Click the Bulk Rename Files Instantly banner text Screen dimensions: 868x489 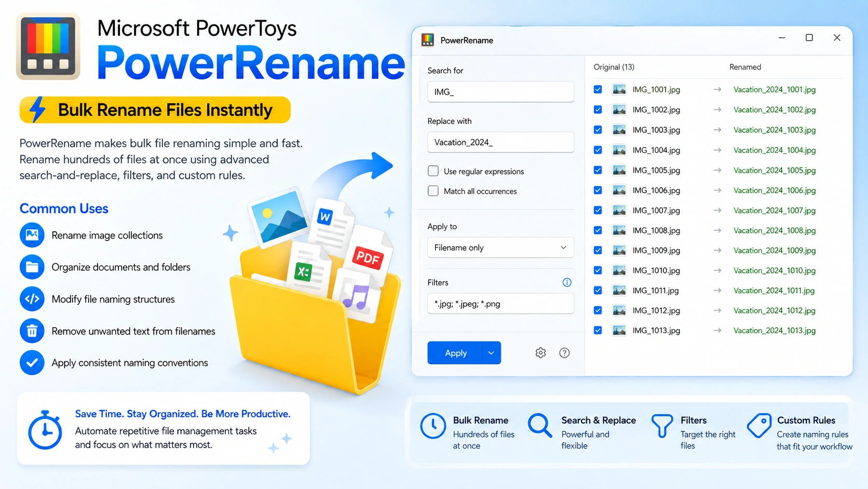point(165,110)
